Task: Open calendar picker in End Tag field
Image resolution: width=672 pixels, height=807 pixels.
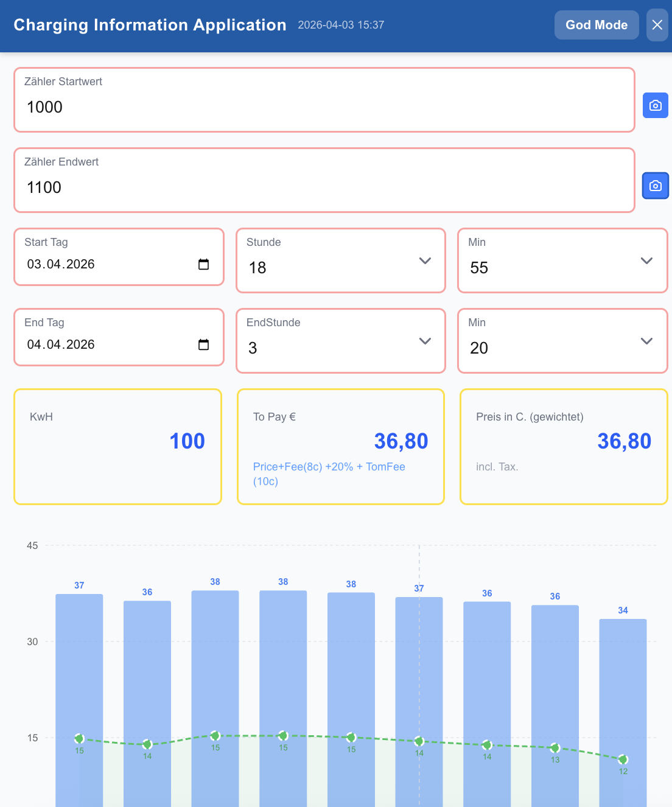Action: click(203, 344)
